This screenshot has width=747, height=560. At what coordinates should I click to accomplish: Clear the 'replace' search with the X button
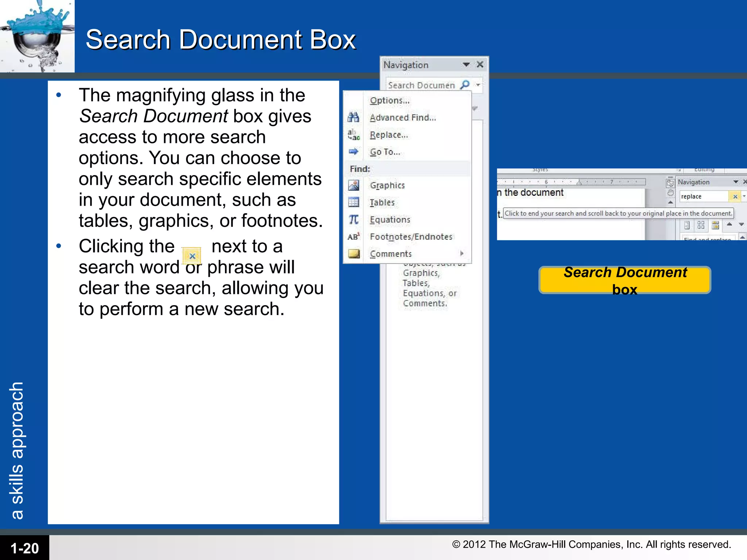(x=735, y=197)
